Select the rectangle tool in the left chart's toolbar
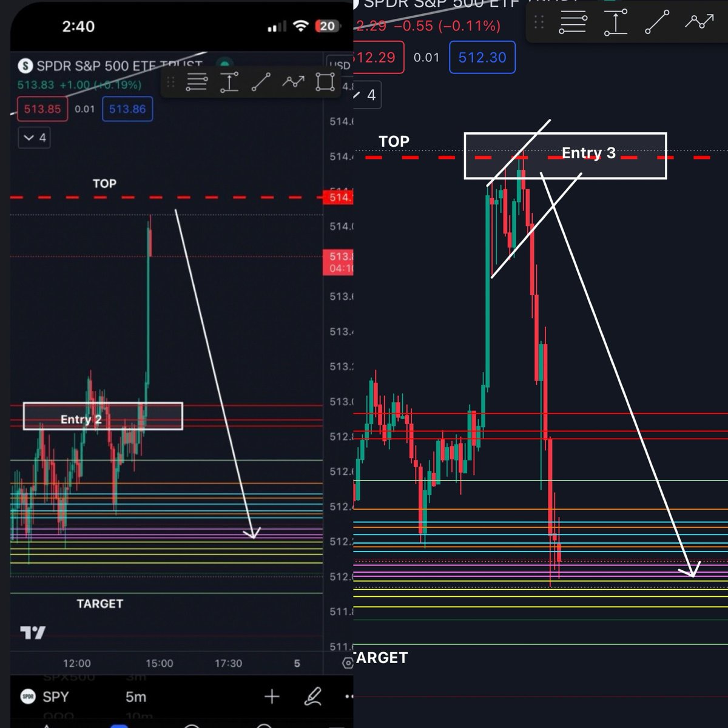This screenshot has width=728, height=728. (325, 82)
